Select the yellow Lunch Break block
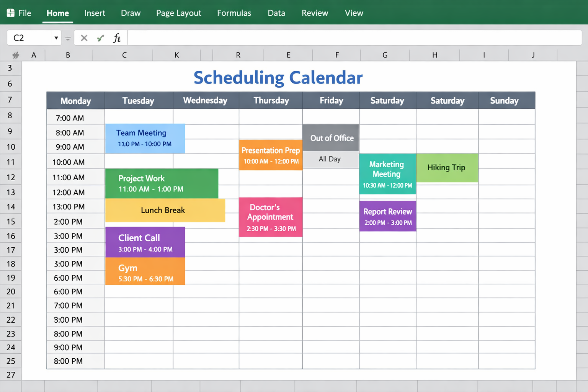Screen dimensions: 588x392 [x=165, y=210]
